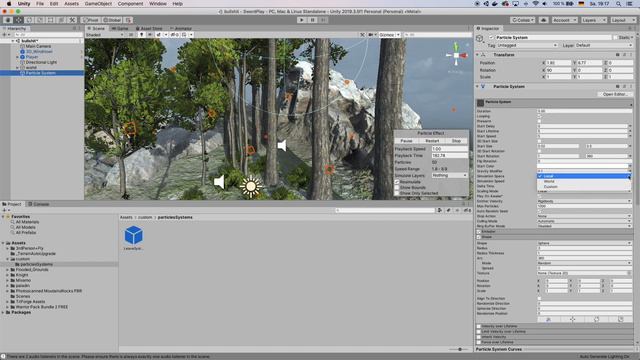
Task: Toggle scene lighting with lightbulb icon
Action: (141, 35)
